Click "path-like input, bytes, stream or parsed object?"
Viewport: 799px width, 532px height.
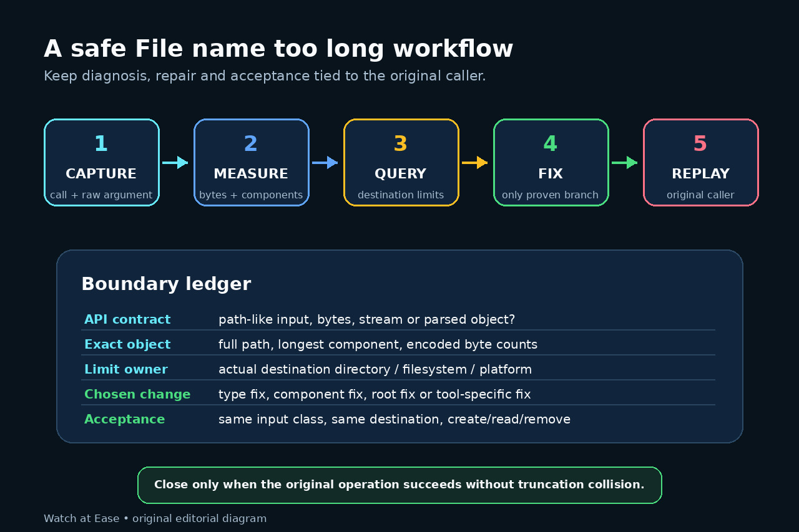point(367,319)
